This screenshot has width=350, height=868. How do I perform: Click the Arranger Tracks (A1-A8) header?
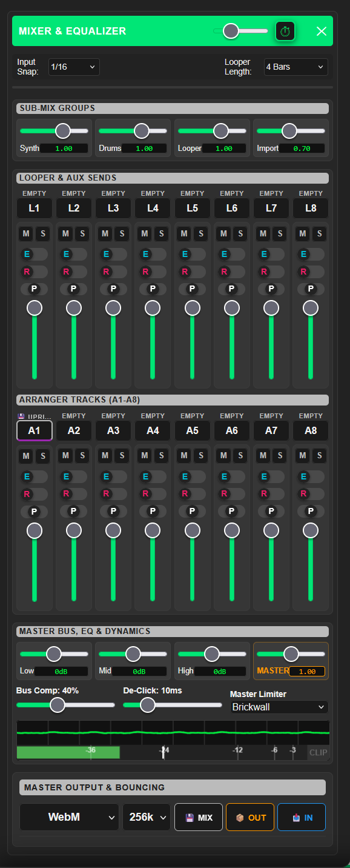(173, 400)
